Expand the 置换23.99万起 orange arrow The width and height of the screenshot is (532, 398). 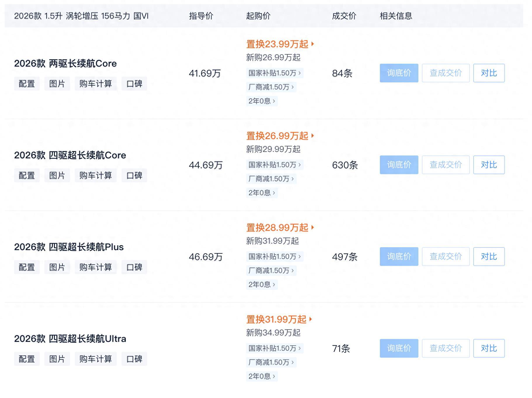(x=312, y=44)
